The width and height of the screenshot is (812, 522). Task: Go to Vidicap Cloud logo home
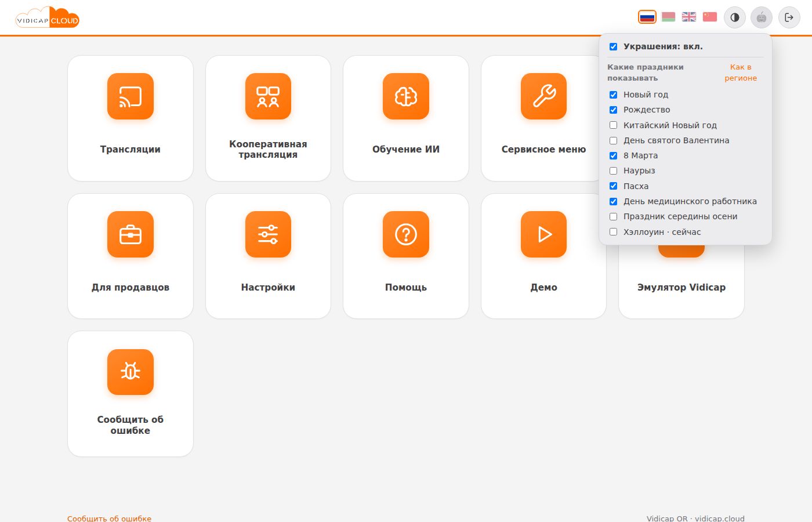click(48, 18)
